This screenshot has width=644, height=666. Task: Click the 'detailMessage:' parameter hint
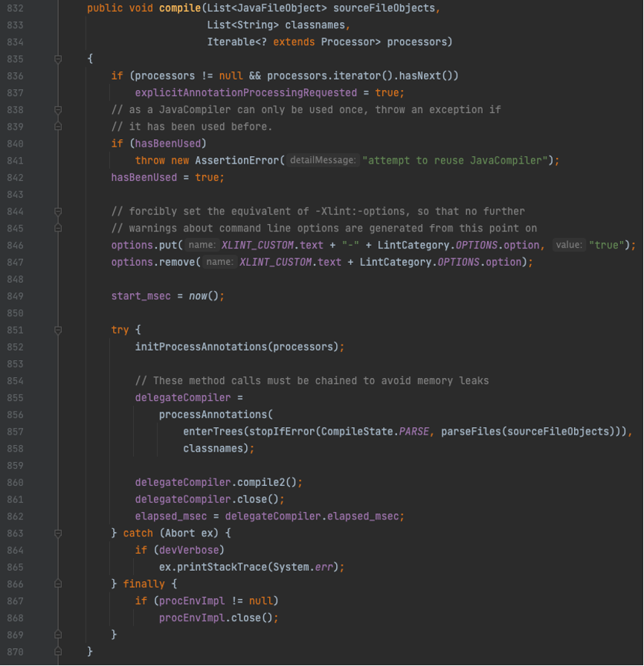point(323,160)
